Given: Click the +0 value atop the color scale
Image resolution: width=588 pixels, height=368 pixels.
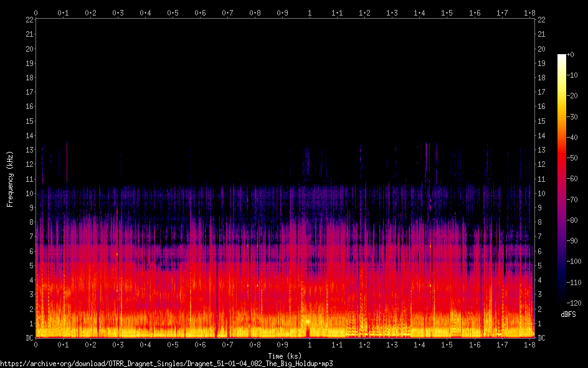Looking at the screenshot, I should coord(571,55).
